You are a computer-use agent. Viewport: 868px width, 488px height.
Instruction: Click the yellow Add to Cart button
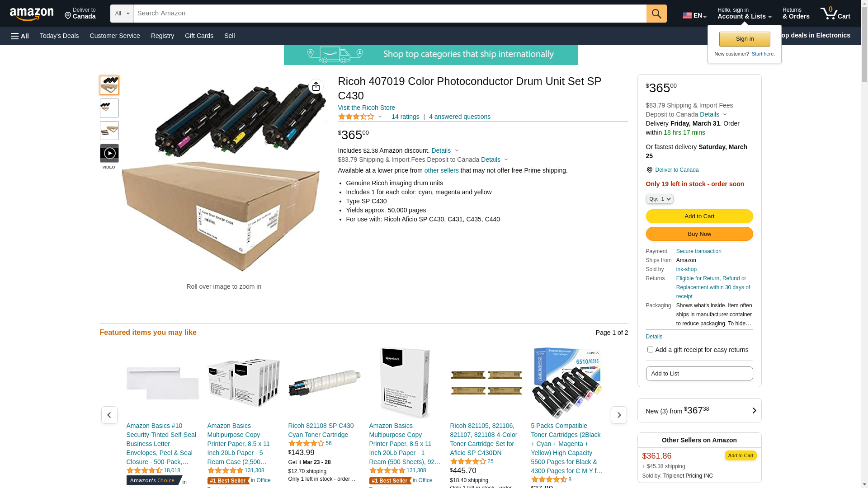(699, 216)
